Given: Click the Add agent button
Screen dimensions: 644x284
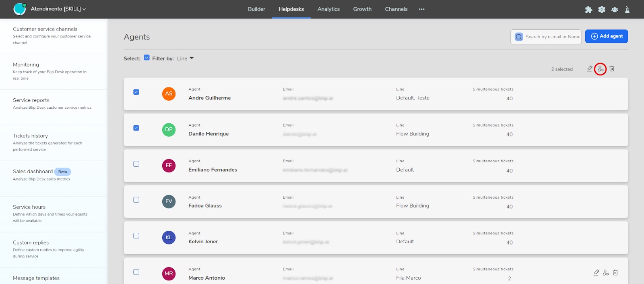Looking at the screenshot, I should 606,36.
